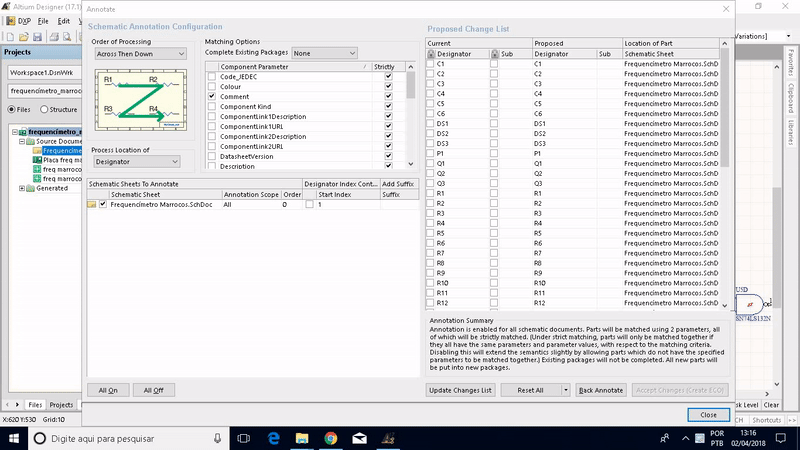This screenshot has width=800, height=450.
Task: Enable the Code_JEDEC parameter checkbox
Action: 212,77
